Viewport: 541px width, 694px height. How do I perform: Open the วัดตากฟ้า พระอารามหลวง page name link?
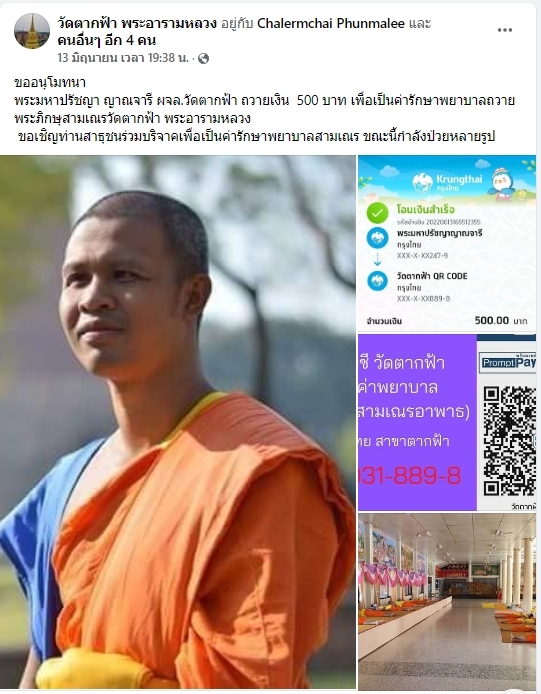pos(137,23)
